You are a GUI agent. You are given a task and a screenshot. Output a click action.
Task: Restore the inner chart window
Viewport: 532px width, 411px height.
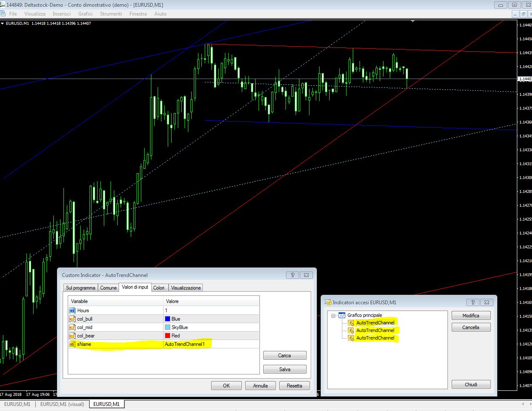[523, 14]
